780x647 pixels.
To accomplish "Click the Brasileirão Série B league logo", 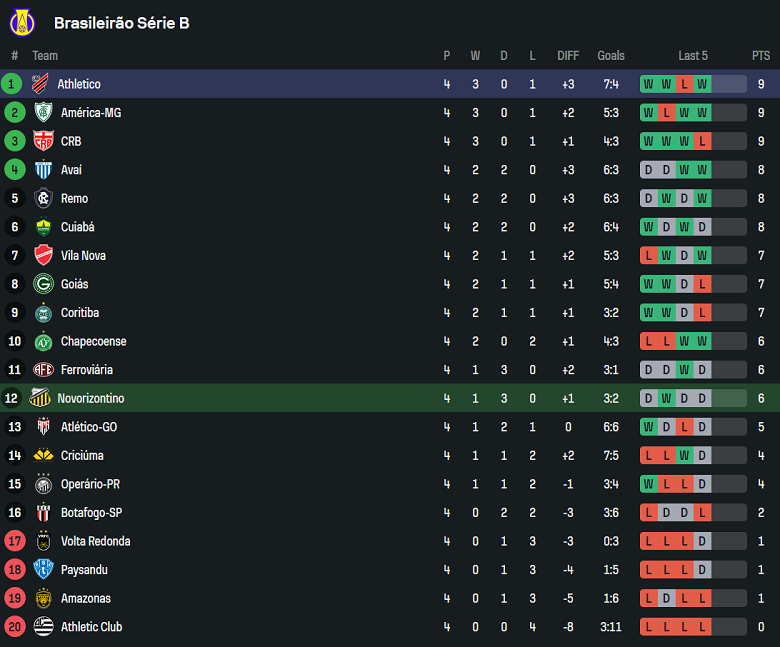I will pos(20,22).
